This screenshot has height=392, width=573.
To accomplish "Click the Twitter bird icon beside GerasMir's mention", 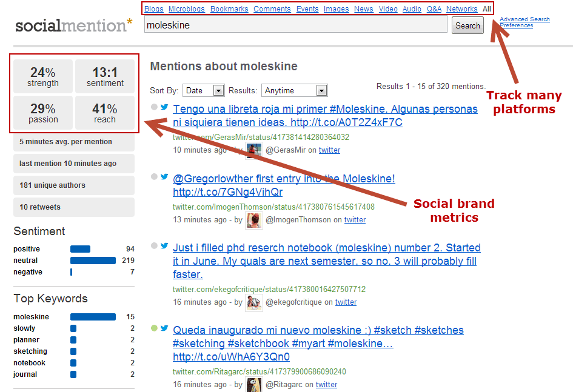I will pos(164,107).
